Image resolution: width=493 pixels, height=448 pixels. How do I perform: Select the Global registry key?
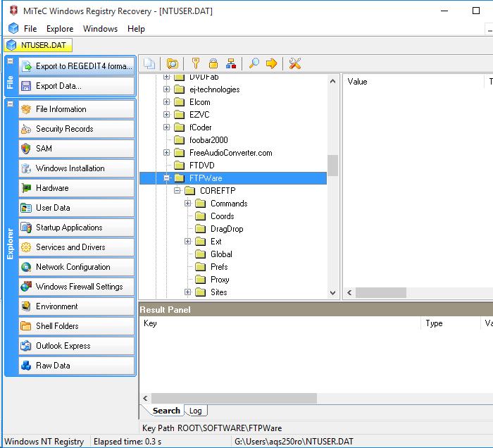(x=221, y=254)
